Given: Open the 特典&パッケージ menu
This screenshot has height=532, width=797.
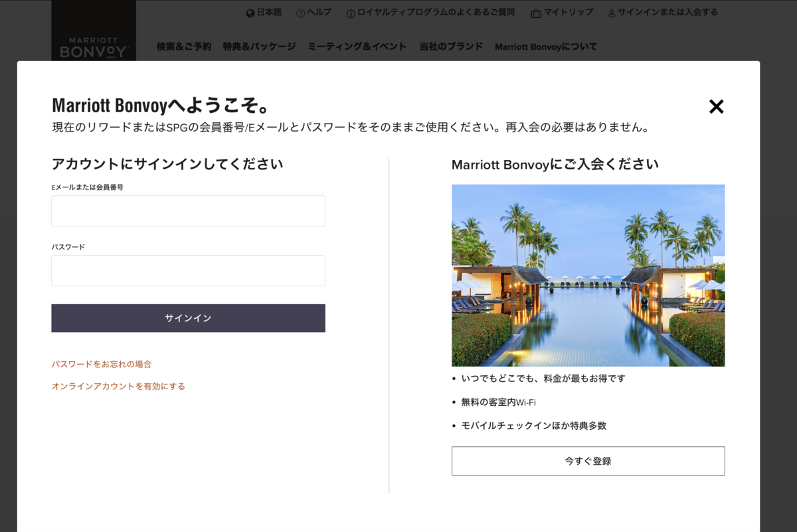Looking at the screenshot, I should click(x=260, y=46).
